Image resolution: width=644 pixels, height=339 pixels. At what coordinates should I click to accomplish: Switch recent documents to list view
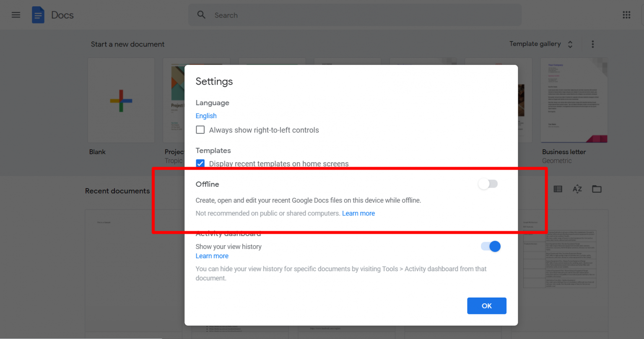click(558, 189)
